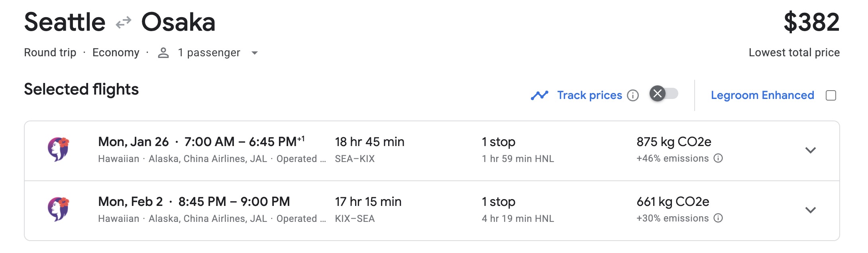The width and height of the screenshot is (868, 253).
Task: Disable the price tracking toggle
Action: tap(665, 95)
